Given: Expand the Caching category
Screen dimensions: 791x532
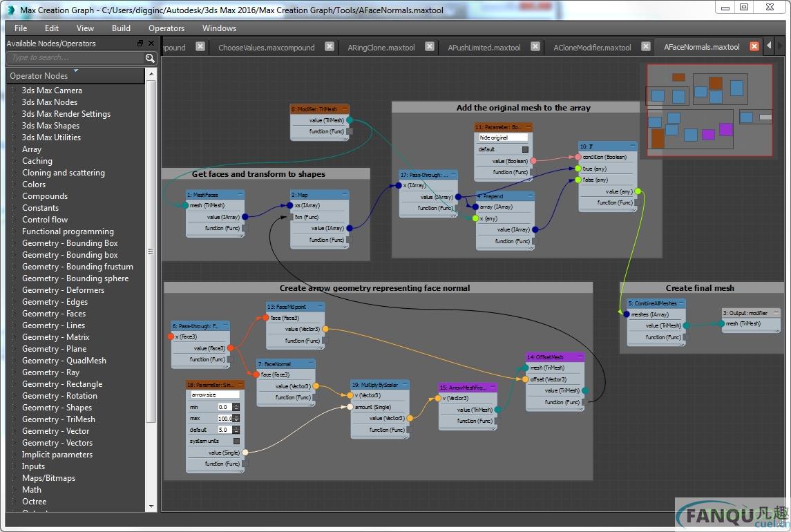Looking at the screenshot, I should tap(14, 161).
